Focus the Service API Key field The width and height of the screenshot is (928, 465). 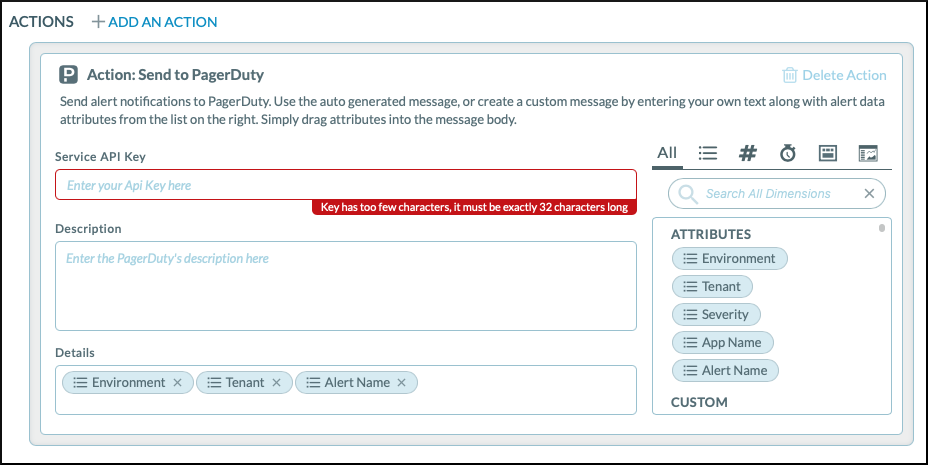(x=345, y=185)
